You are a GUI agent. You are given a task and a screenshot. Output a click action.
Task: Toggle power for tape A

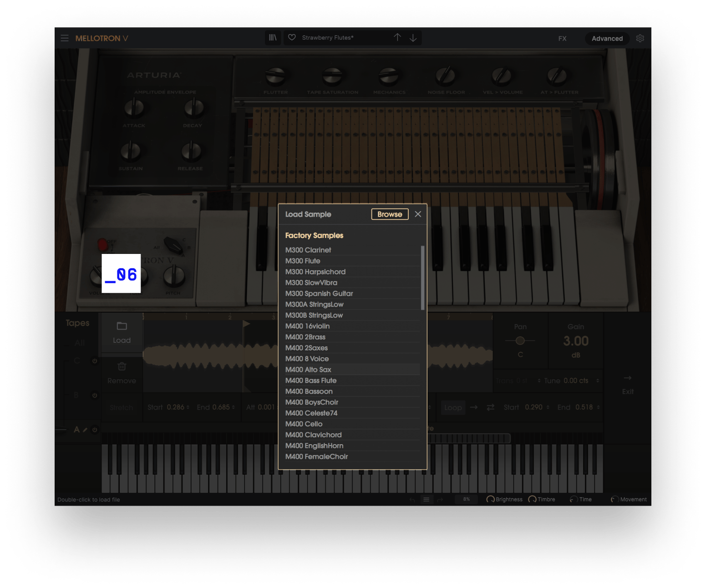(95, 430)
